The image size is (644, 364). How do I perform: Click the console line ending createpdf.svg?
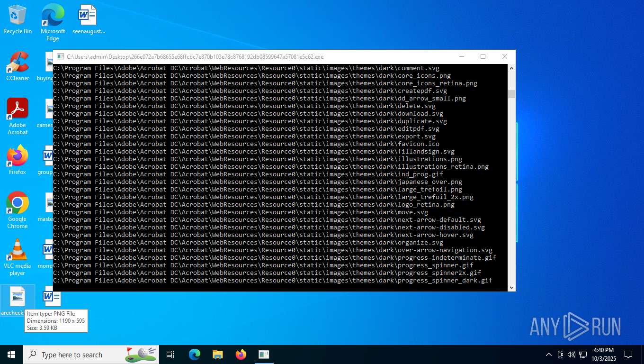point(250,91)
